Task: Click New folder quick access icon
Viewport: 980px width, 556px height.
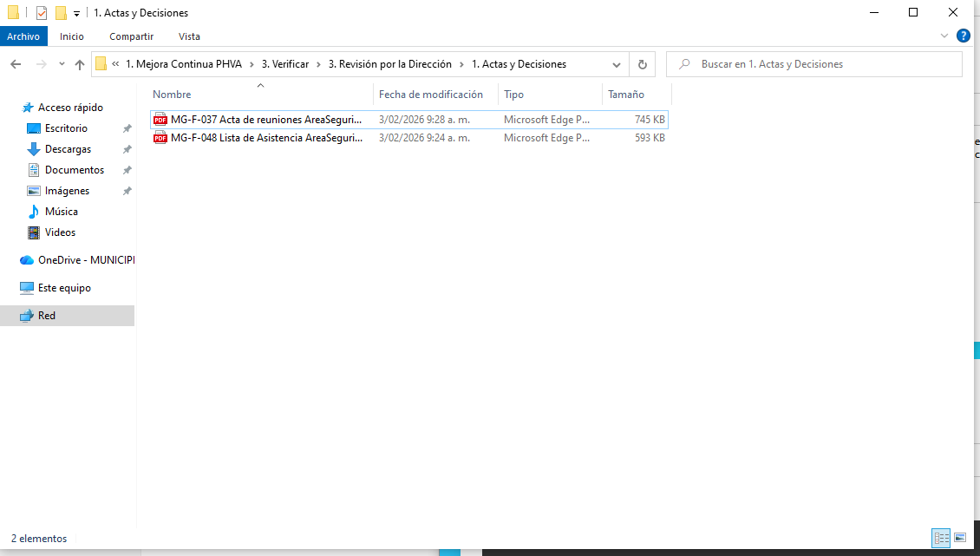Action: coord(61,12)
